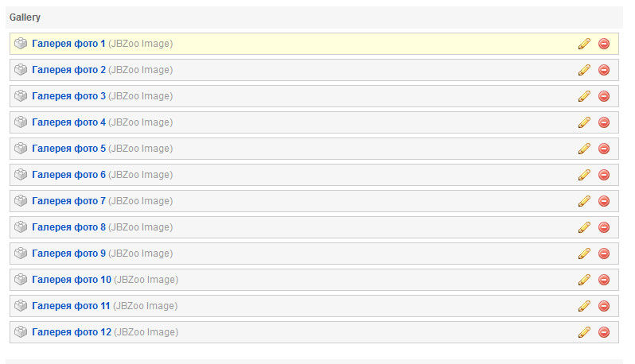Edit Галерея фото 1 with pencil icon
Viewport: 635px width, 364px height.
[584, 44]
